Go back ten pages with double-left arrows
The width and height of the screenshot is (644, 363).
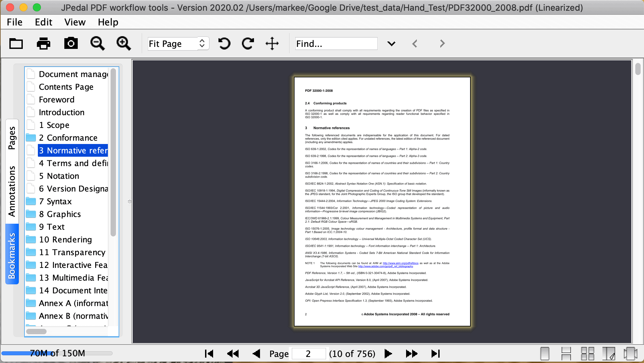point(233,354)
